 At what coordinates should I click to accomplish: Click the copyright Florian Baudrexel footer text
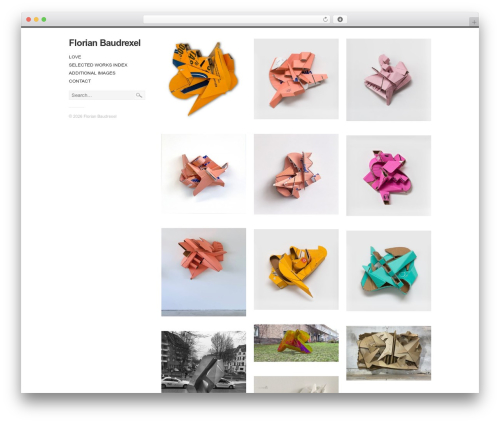[93, 116]
